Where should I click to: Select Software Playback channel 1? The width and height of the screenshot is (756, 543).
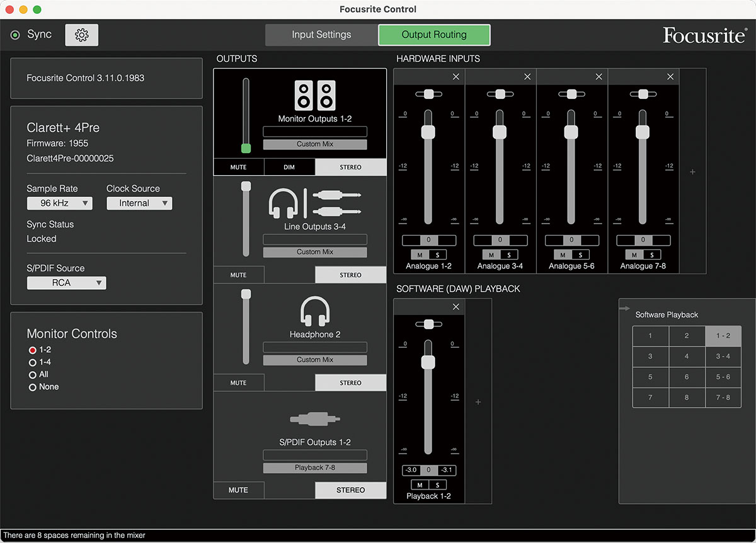(x=651, y=336)
